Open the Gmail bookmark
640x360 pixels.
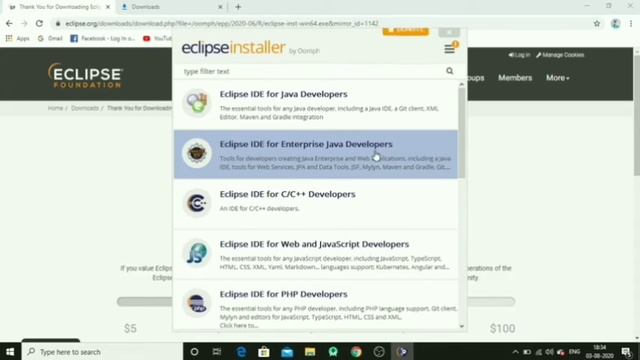click(x=50, y=38)
